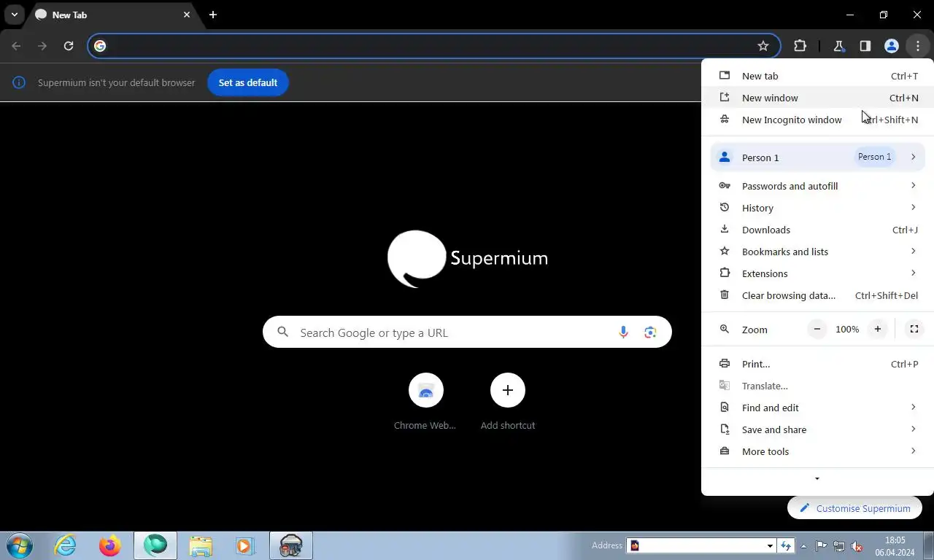This screenshot has height=560, width=934.
Task: Click the network tray icon
Action: [x=839, y=545]
